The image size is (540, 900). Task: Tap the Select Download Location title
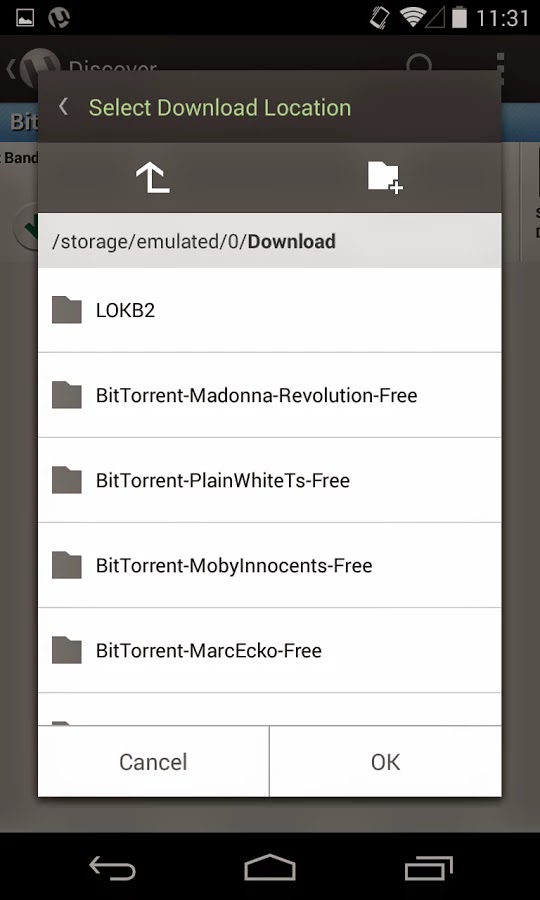coord(220,107)
